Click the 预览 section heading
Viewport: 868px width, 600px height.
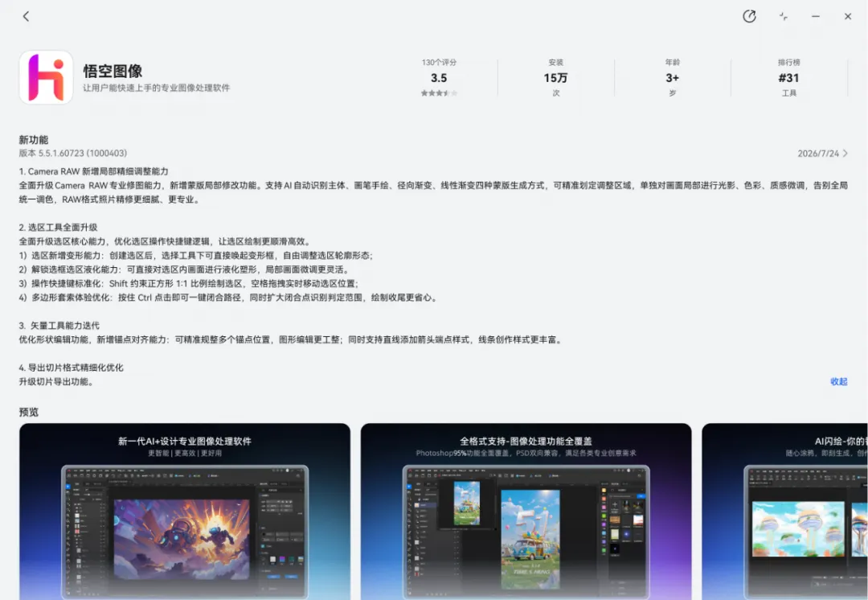click(x=29, y=412)
